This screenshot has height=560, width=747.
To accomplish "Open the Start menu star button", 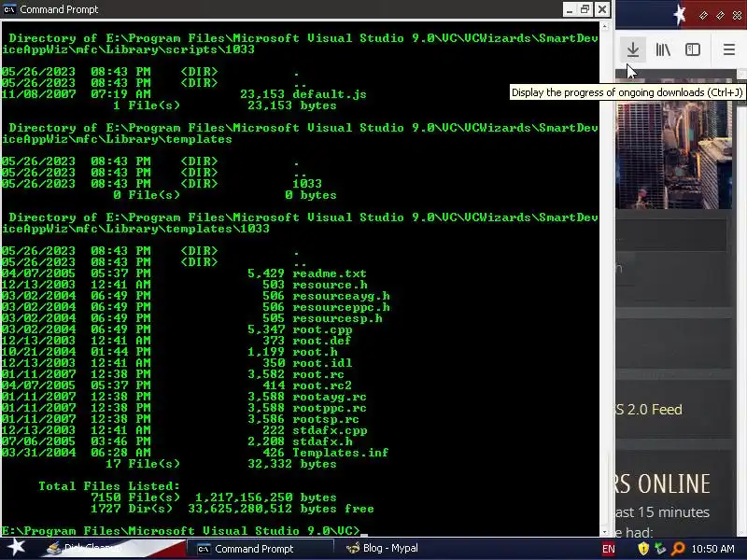I will (x=16, y=548).
